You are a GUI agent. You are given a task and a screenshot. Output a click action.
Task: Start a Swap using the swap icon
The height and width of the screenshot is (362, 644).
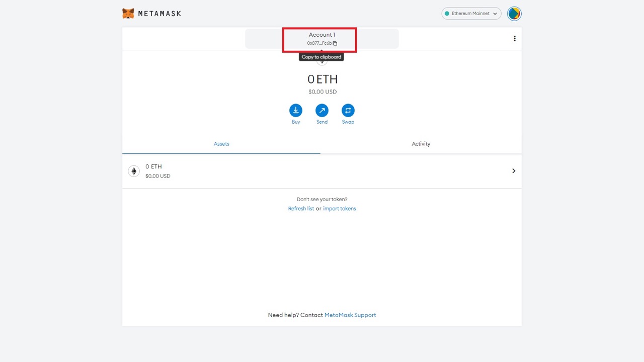click(x=348, y=110)
